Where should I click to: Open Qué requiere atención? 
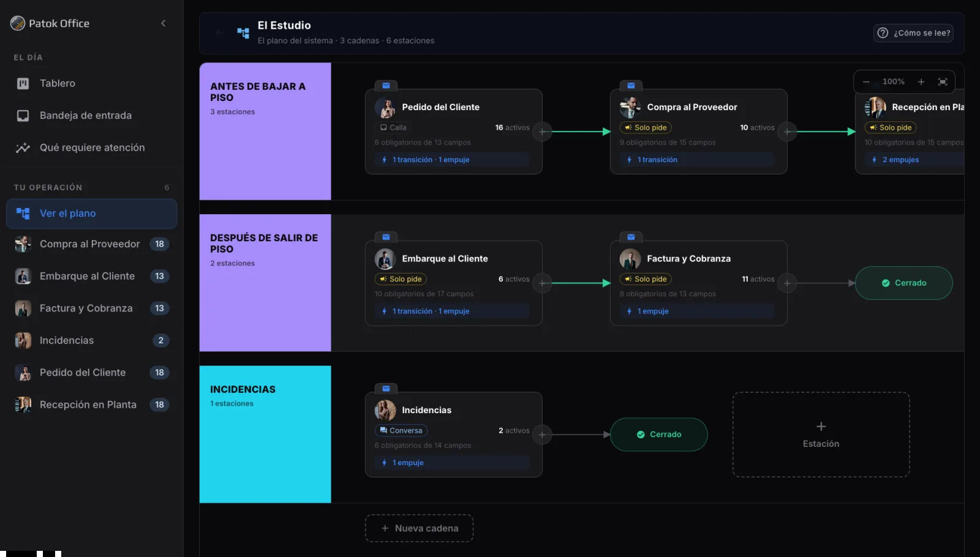[x=92, y=148]
